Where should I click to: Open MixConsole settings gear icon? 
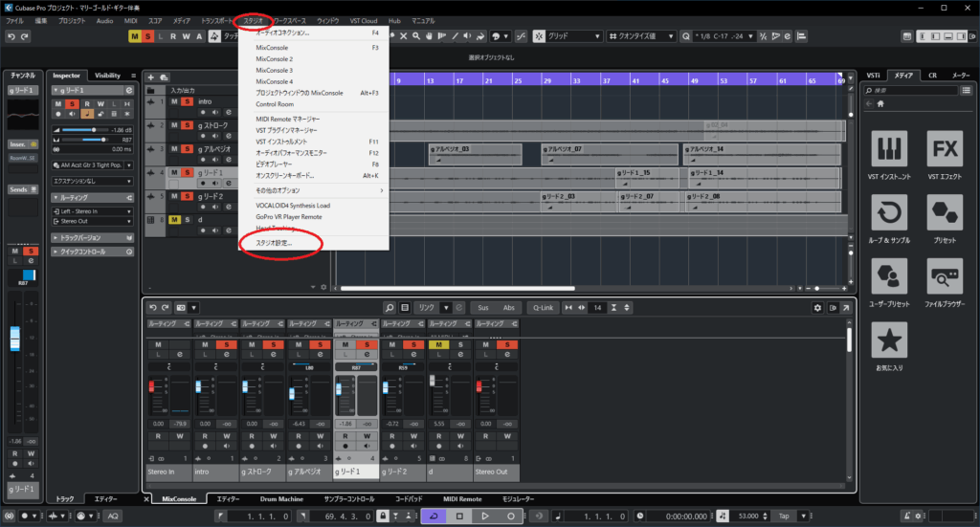(x=817, y=308)
